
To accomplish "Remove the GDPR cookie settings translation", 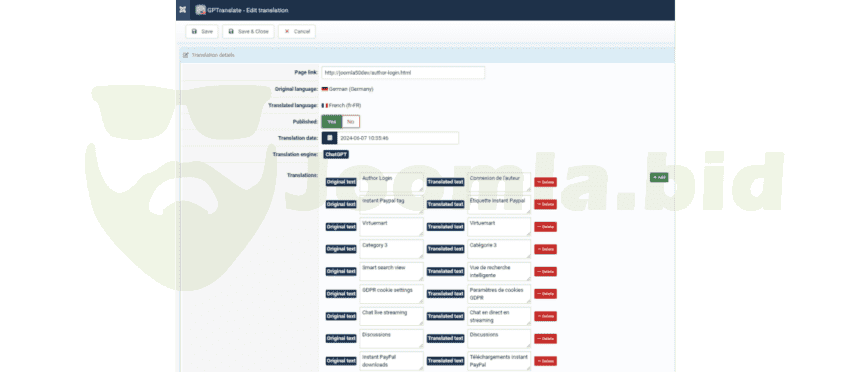I will click(x=545, y=293).
